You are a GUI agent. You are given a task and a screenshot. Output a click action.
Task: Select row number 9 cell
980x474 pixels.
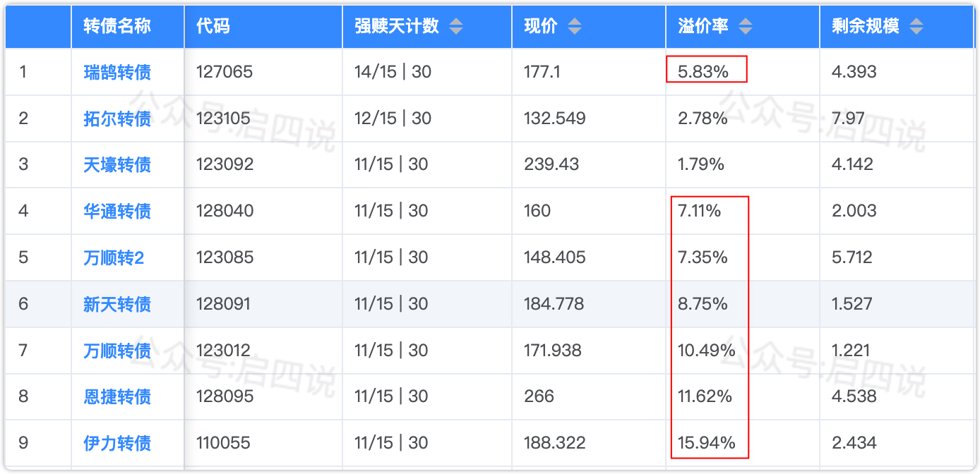pyautogui.click(x=24, y=444)
